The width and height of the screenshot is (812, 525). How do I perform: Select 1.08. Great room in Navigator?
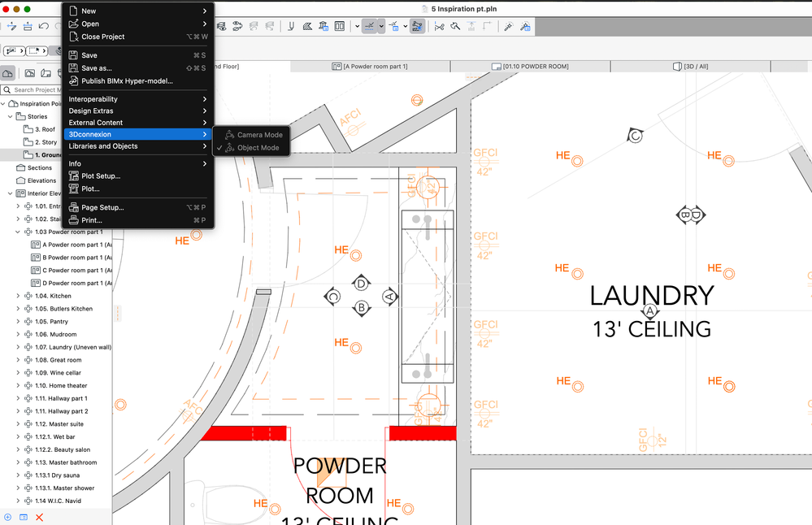(58, 360)
